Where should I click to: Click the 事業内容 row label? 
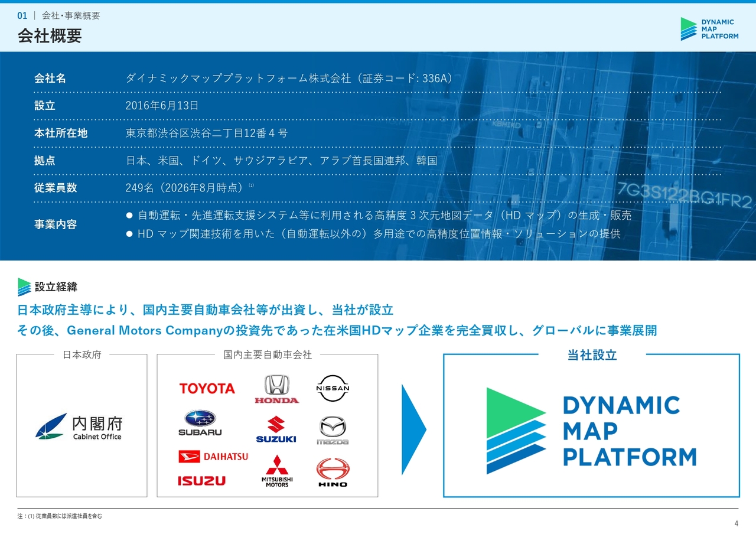coord(56,224)
